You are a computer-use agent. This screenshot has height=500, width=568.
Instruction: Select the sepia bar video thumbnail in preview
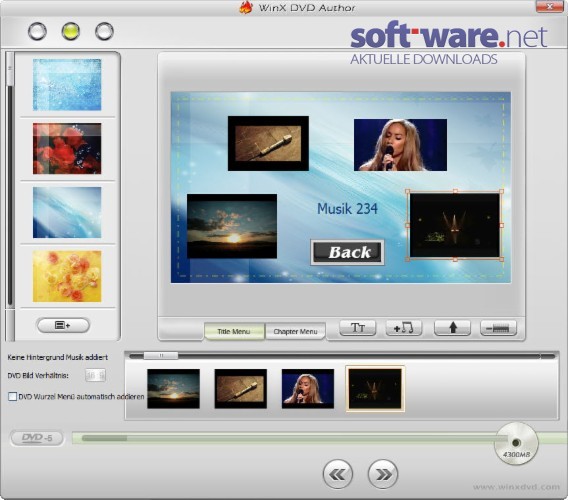click(268, 143)
